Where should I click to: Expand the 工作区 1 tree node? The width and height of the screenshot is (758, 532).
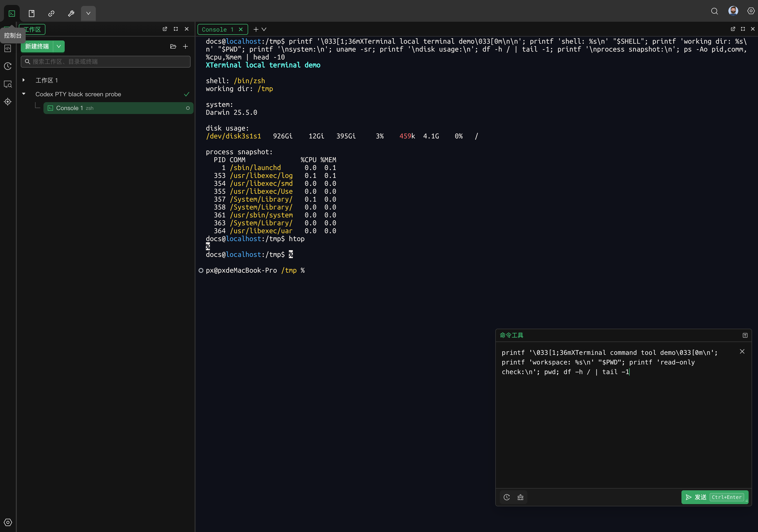(23, 80)
